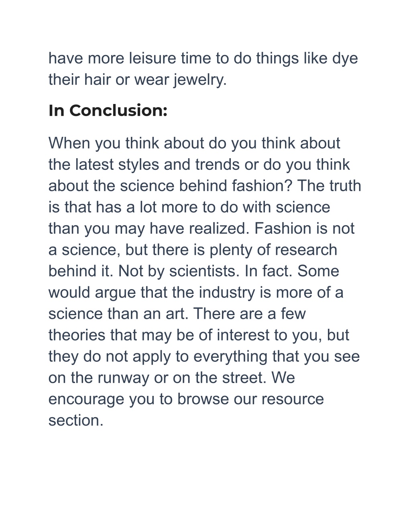Click the phrase "The truth"

330,186
